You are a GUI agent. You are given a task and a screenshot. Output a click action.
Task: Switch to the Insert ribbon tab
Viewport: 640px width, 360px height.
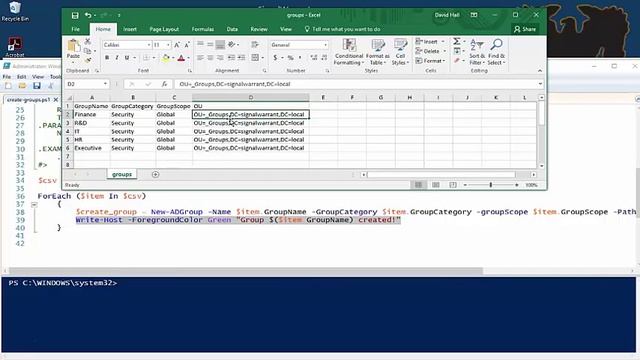tap(130, 29)
